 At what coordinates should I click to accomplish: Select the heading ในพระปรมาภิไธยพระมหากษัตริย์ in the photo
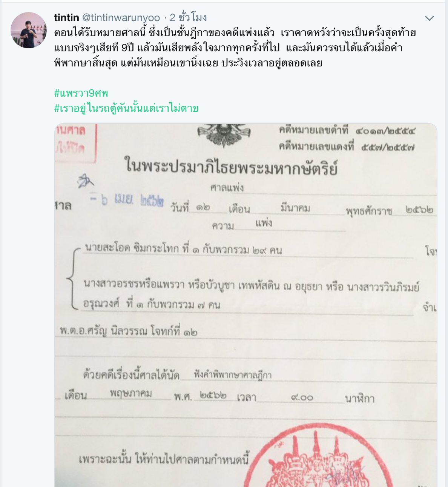coord(231,166)
